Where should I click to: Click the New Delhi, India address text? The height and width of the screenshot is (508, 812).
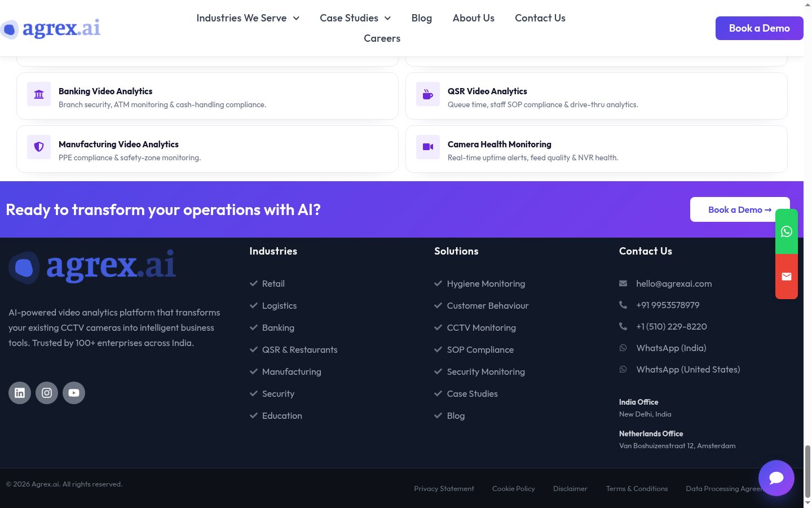(645, 414)
